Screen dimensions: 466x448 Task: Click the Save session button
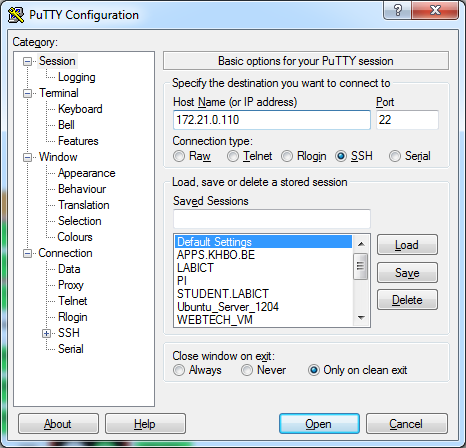pyautogui.click(x=407, y=273)
